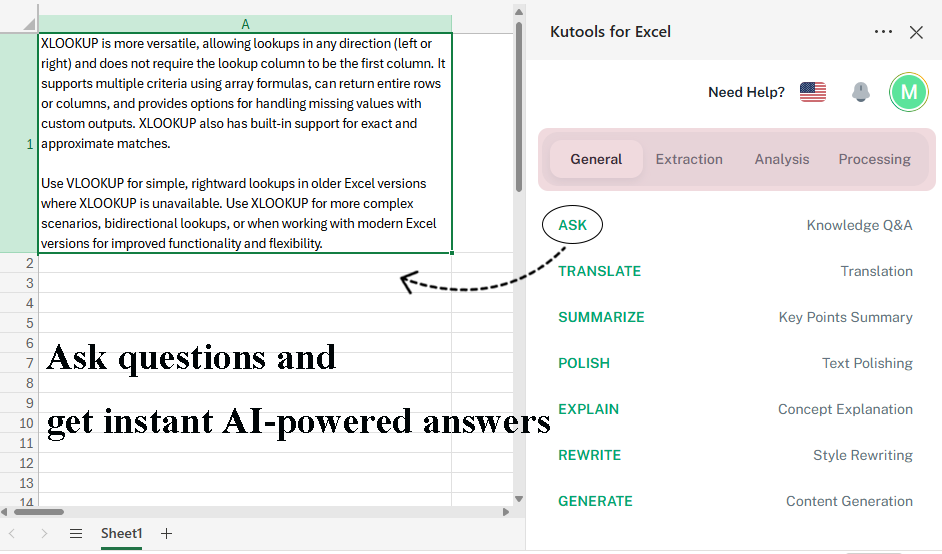Select row 13 header
Image resolution: width=942 pixels, height=554 pixels.
(x=19, y=483)
